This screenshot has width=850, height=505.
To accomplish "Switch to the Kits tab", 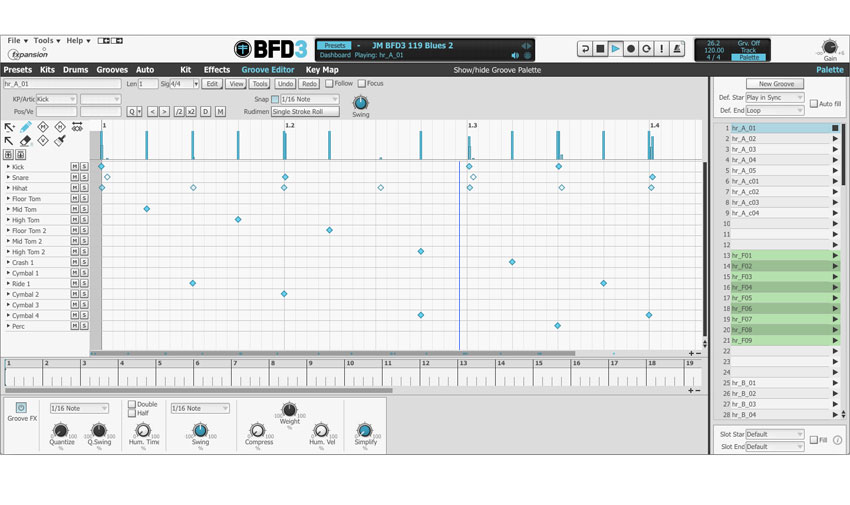I will point(47,70).
